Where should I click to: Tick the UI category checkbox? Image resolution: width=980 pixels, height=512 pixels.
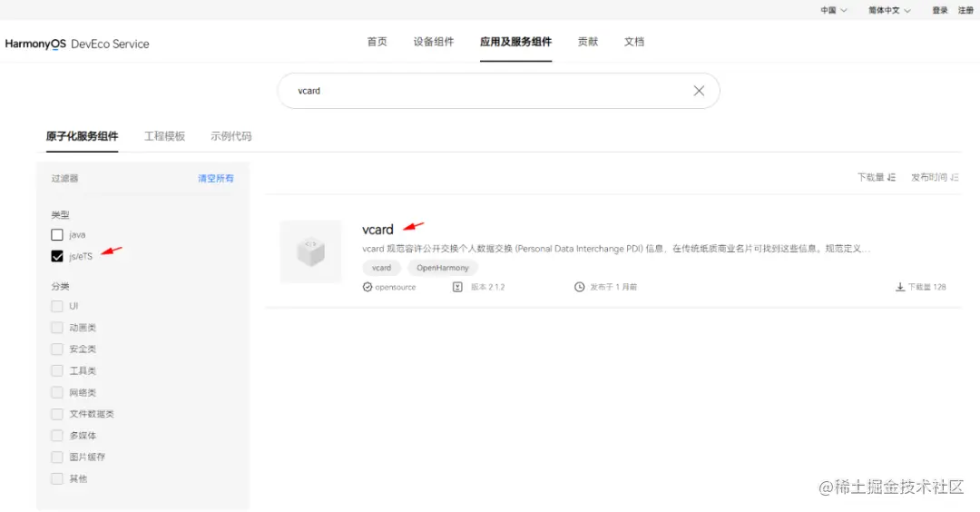point(57,306)
